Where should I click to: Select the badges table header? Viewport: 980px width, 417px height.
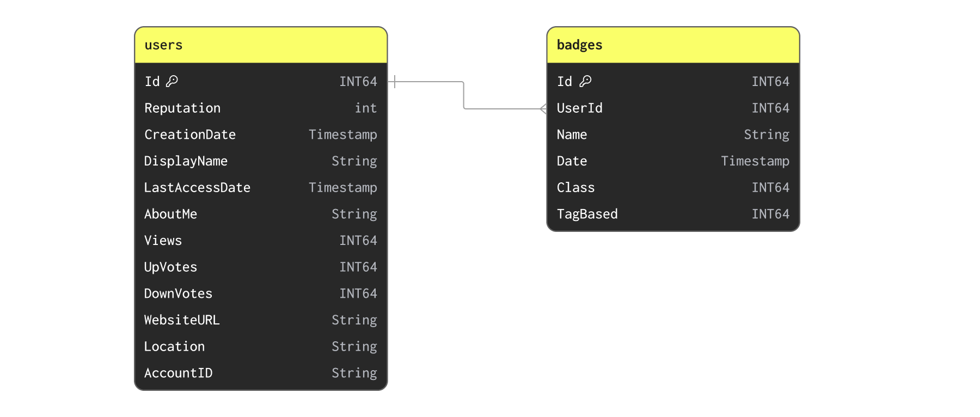click(x=673, y=45)
